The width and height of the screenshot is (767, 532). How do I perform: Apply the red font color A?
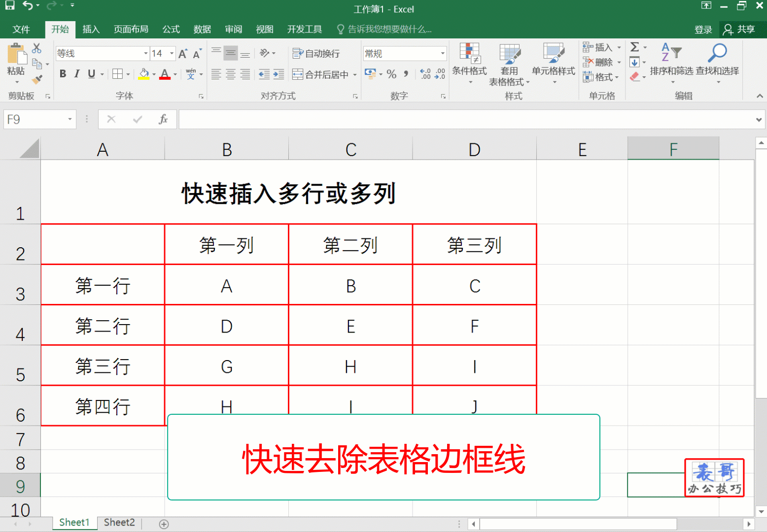pos(165,74)
